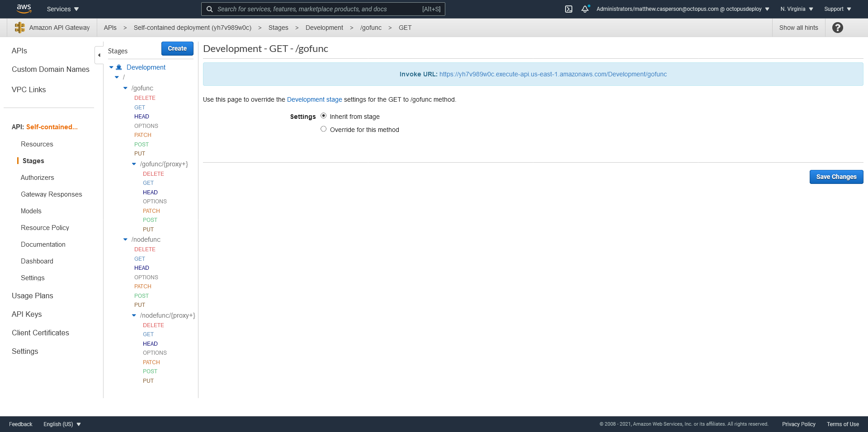The height and width of the screenshot is (432, 868).
Task: Click the Save Changes button
Action: [x=836, y=177]
